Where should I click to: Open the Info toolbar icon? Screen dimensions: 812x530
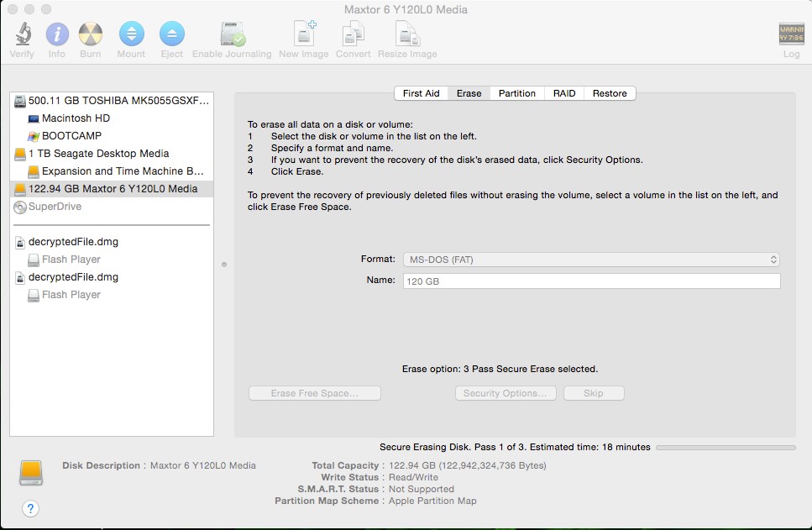click(57, 34)
